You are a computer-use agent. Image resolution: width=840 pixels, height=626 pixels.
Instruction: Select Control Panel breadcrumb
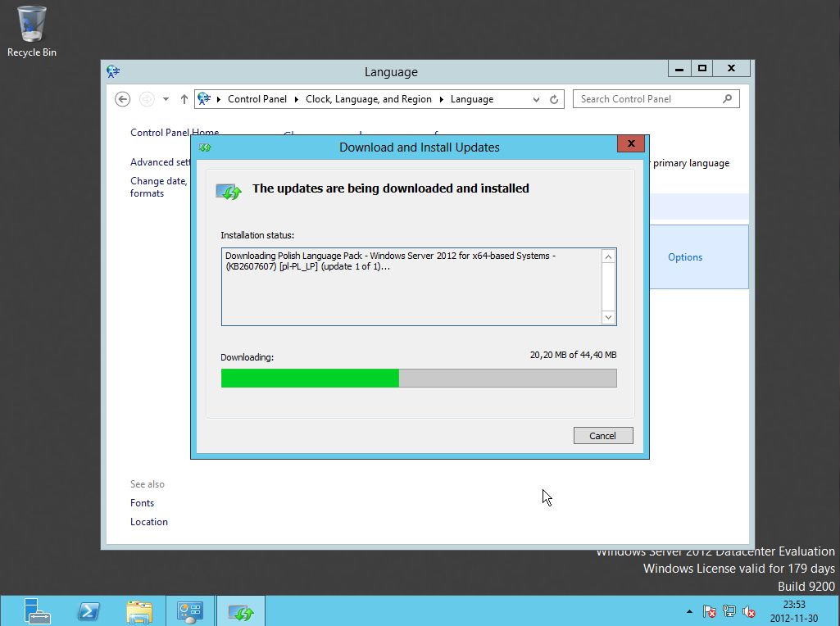(257, 99)
